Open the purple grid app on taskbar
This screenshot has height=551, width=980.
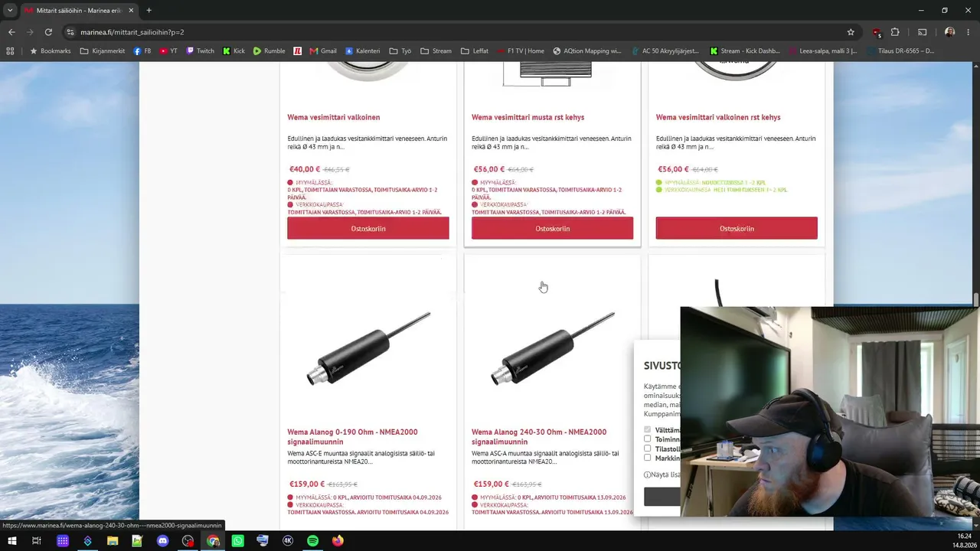[x=63, y=541]
